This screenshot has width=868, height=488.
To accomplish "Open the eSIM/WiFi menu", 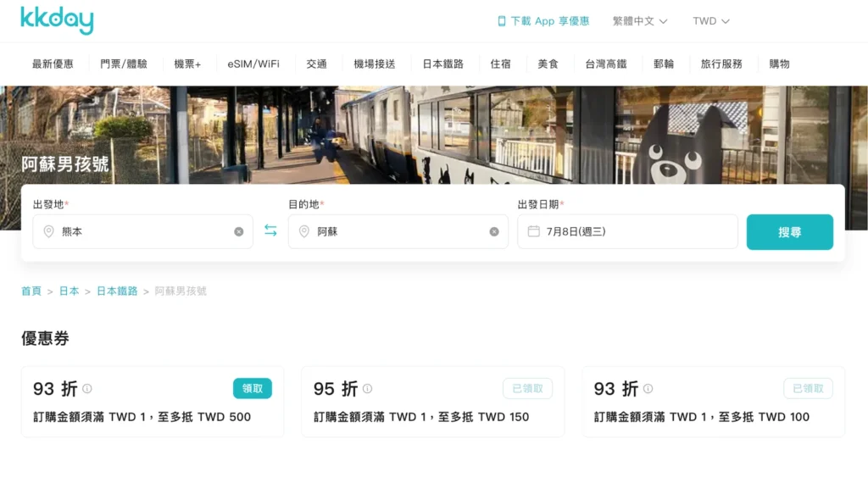I will pos(253,64).
